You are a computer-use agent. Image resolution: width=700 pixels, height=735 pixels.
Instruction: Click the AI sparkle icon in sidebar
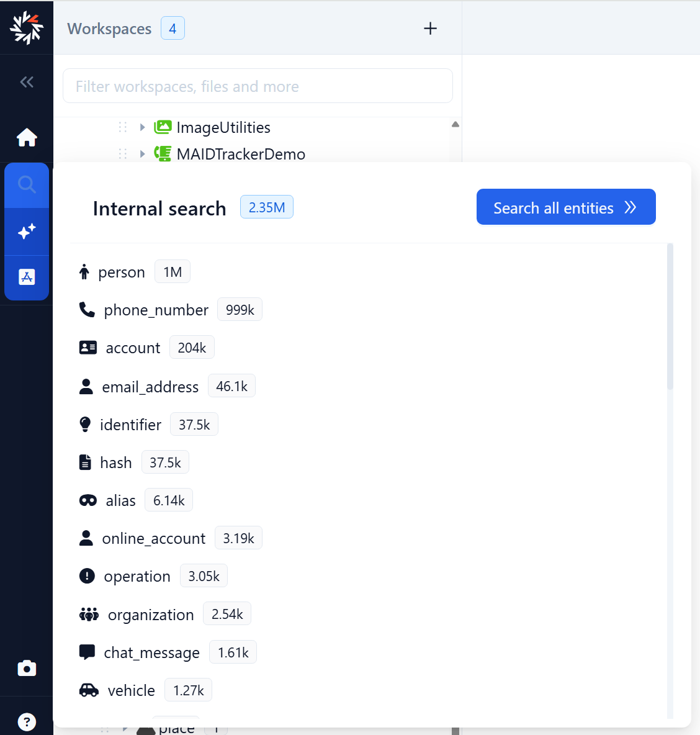tap(27, 232)
